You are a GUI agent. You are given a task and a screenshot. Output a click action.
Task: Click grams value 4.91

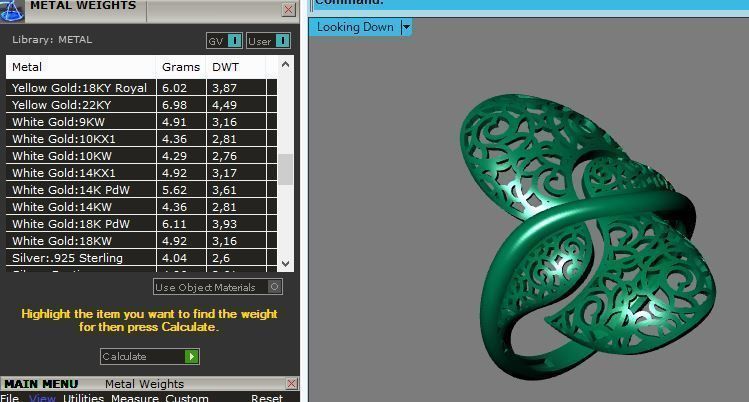tap(174, 122)
